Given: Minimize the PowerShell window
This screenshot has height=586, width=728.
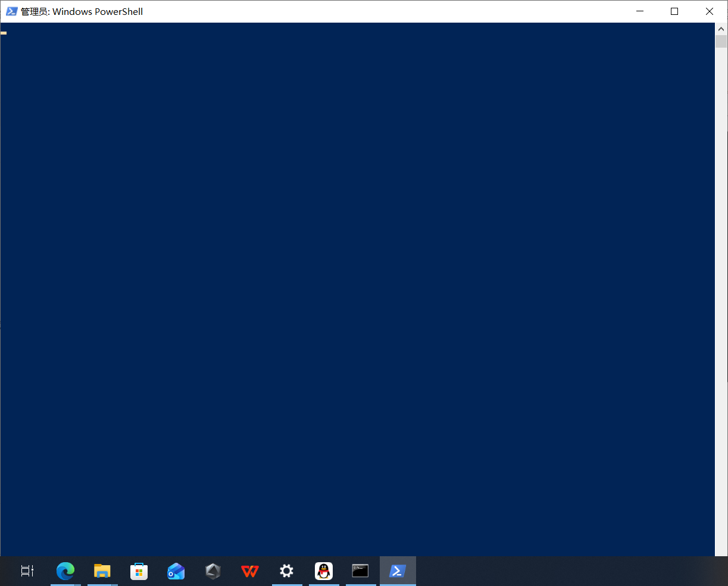Looking at the screenshot, I should coord(640,11).
